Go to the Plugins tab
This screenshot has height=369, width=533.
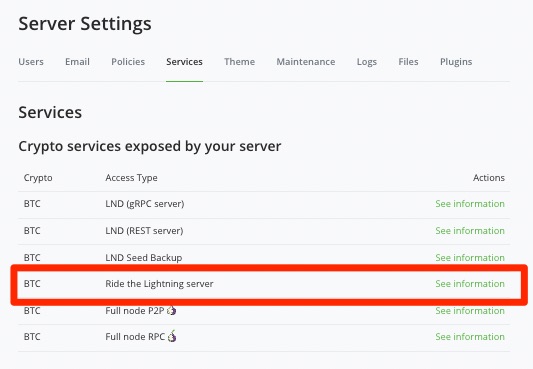[456, 62]
